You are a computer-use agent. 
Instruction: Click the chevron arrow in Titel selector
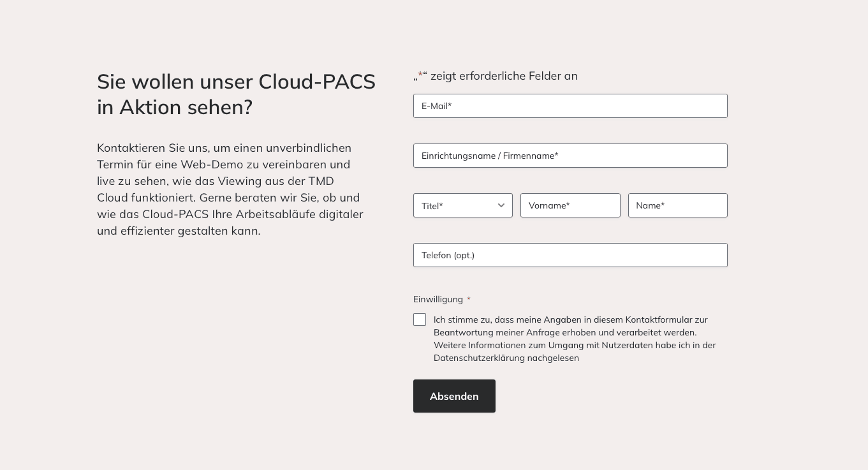click(x=501, y=205)
